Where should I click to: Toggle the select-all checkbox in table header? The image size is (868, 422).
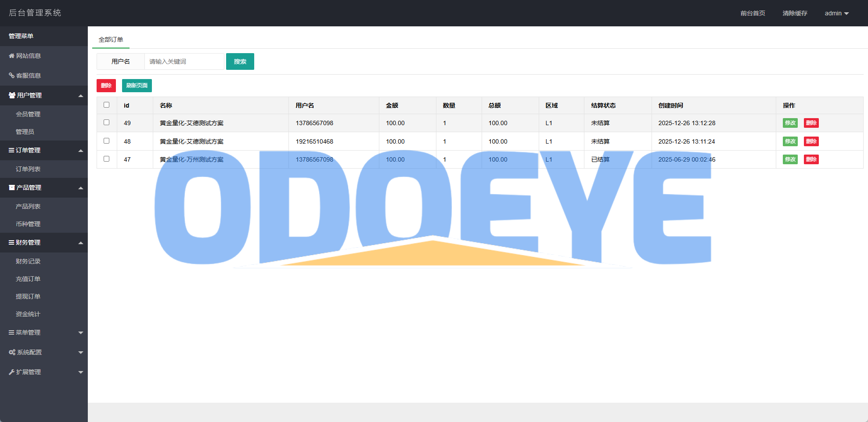point(106,105)
